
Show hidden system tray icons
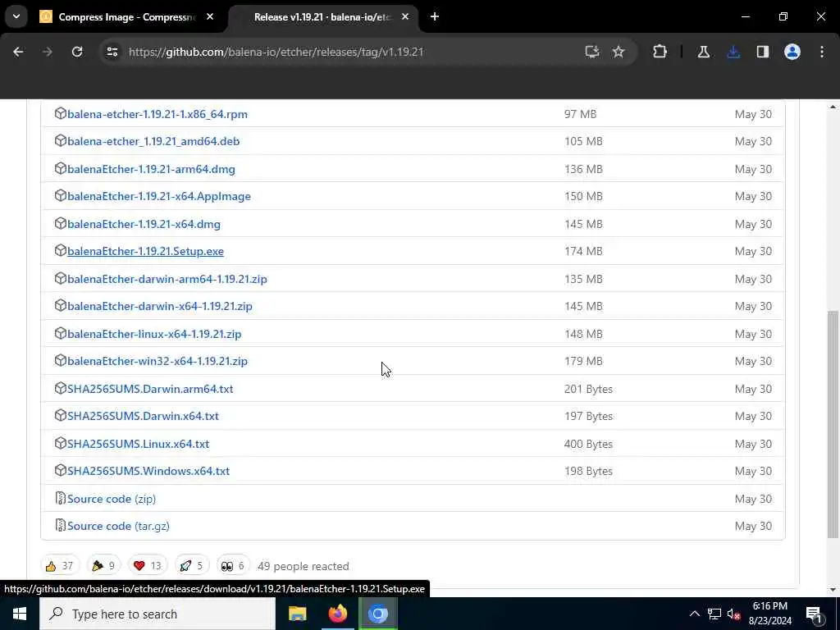point(694,614)
